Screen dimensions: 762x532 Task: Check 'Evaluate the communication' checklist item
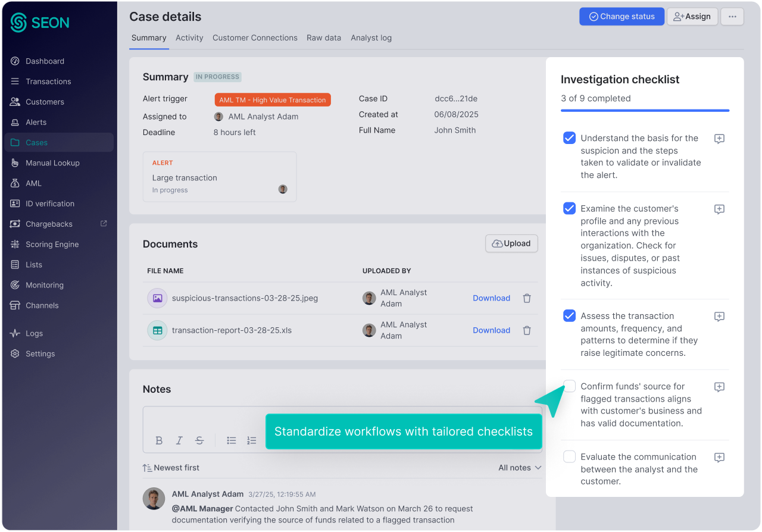(569, 456)
